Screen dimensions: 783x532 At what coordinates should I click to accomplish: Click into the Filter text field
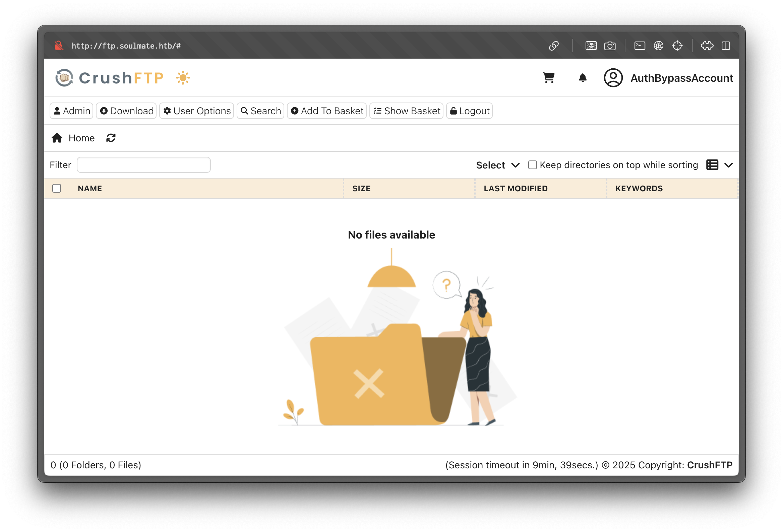click(144, 165)
